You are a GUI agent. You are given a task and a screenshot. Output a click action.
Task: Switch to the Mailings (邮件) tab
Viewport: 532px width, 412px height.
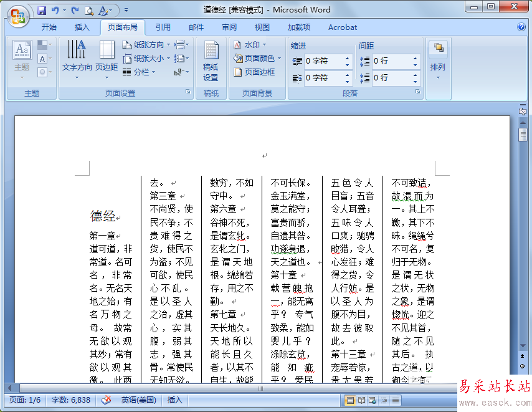[x=196, y=27]
